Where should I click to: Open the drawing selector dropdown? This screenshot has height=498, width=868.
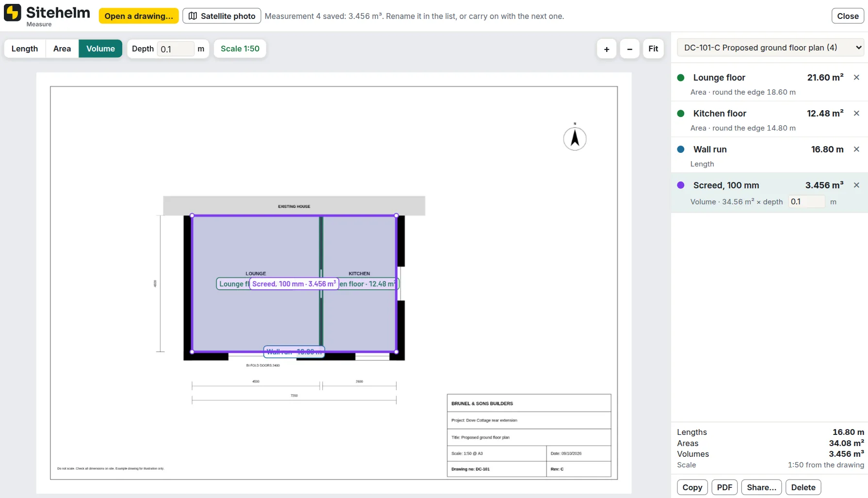click(770, 48)
